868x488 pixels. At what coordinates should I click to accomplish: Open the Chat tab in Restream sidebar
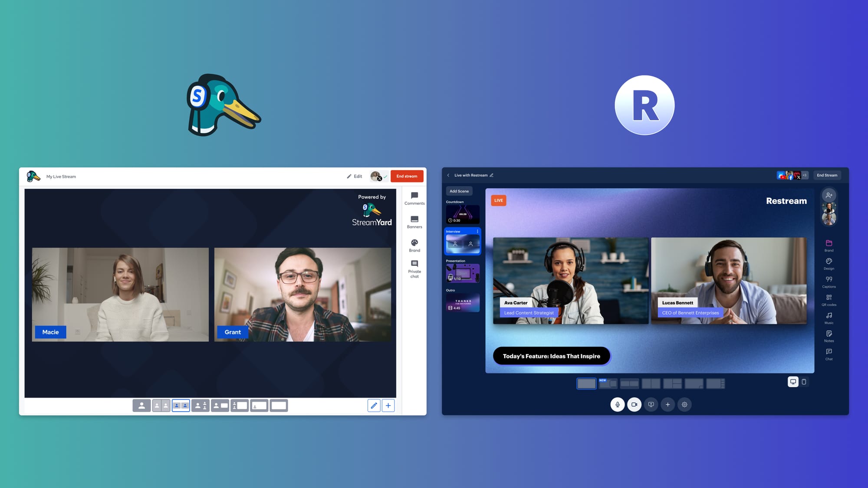click(829, 354)
